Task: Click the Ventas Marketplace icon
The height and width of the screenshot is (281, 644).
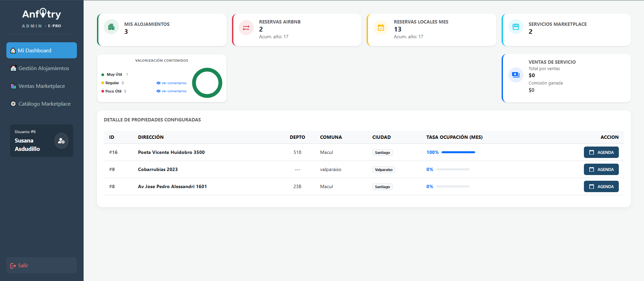Action: [13, 86]
